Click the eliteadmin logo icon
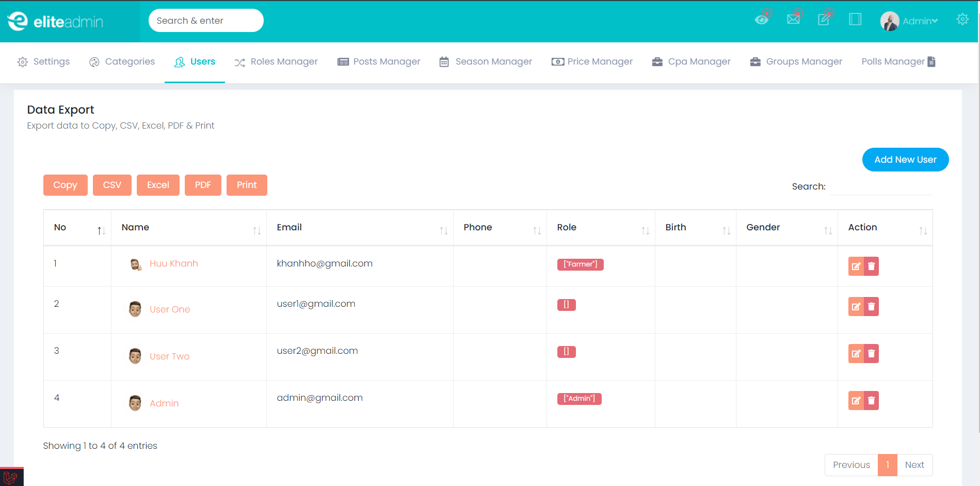This screenshot has width=980, height=486. [18, 21]
